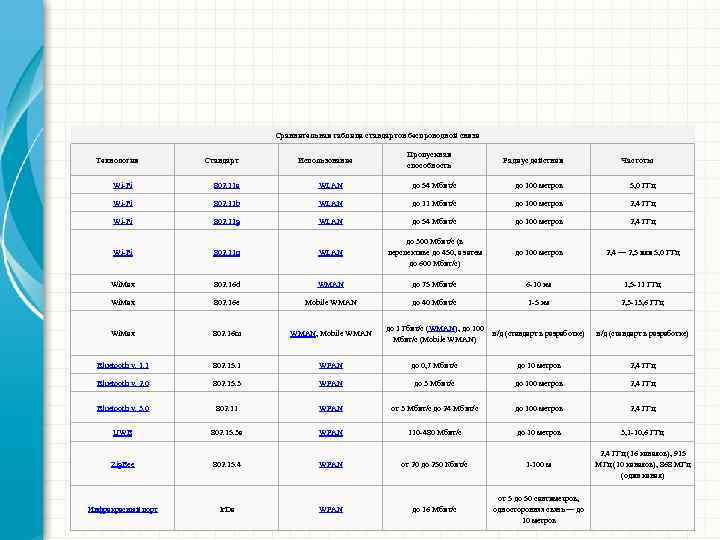The height and width of the screenshot is (540, 720).
Task: Click the WPAN link in the Bluetooth v. 2.0 row
Action: click(x=331, y=383)
